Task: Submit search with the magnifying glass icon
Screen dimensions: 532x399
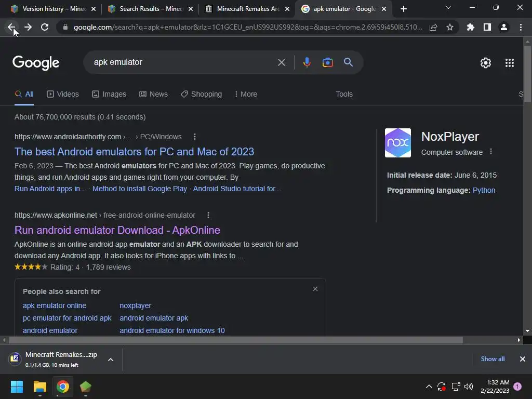Action: (x=349, y=62)
